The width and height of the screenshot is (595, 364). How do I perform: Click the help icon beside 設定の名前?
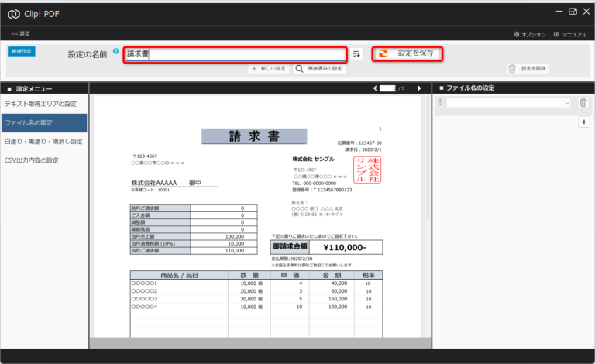tap(116, 51)
